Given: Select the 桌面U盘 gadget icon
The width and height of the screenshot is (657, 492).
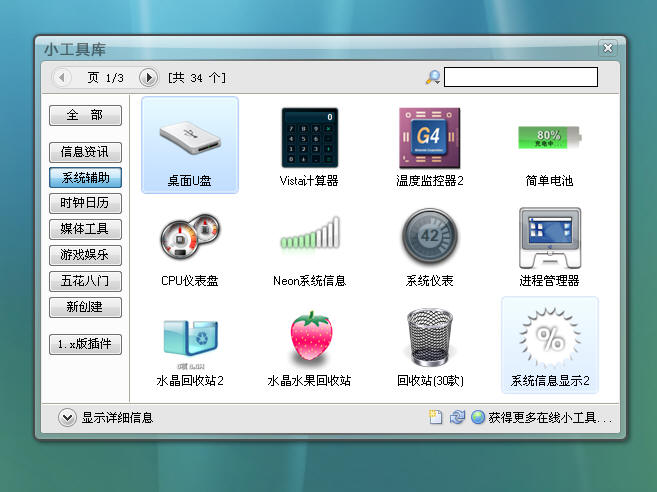Looking at the screenshot, I should [189, 138].
